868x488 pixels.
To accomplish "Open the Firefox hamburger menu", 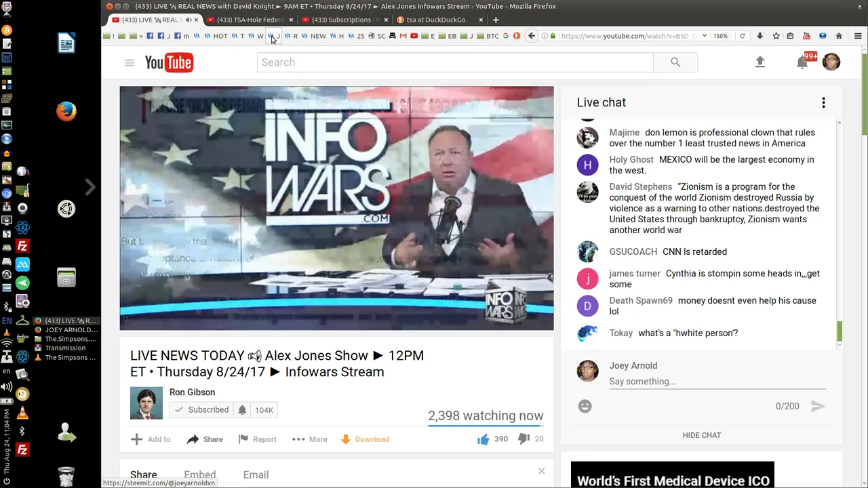I will pos(858,36).
